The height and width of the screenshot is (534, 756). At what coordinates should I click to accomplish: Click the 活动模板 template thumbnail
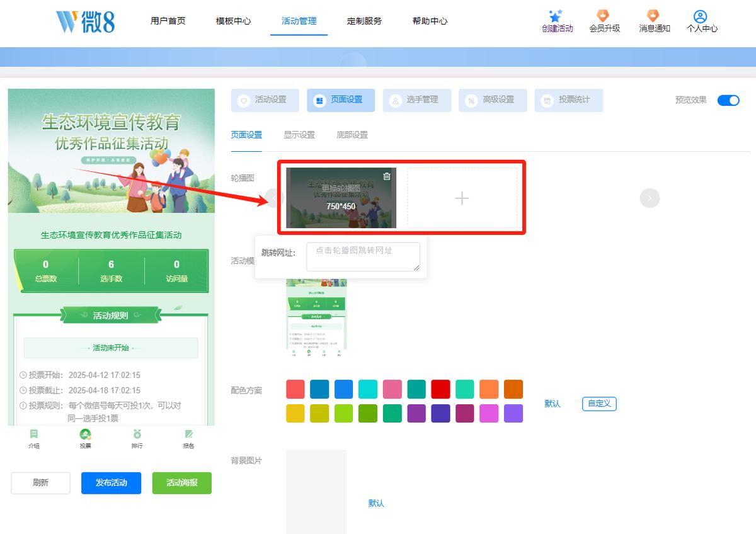click(x=317, y=317)
